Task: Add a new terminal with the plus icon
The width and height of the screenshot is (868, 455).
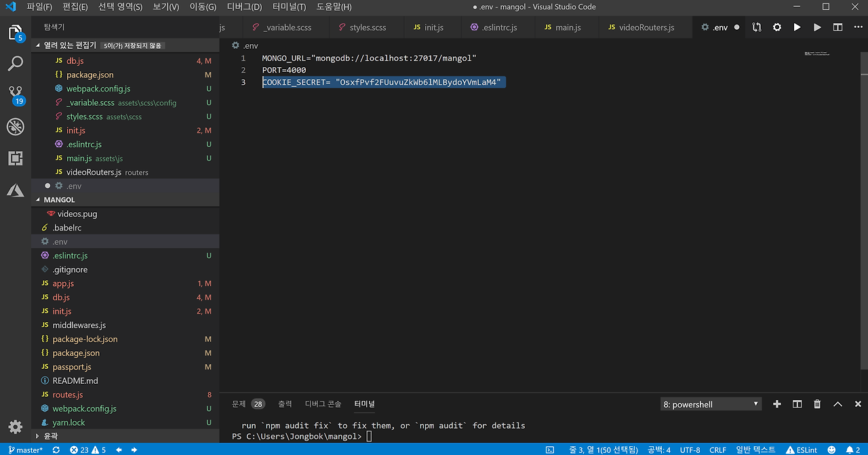Action: click(x=777, y=404)
